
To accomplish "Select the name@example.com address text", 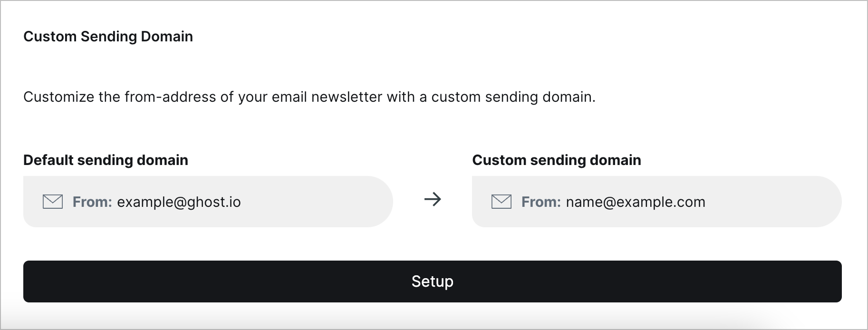I will tap(636, 202).
